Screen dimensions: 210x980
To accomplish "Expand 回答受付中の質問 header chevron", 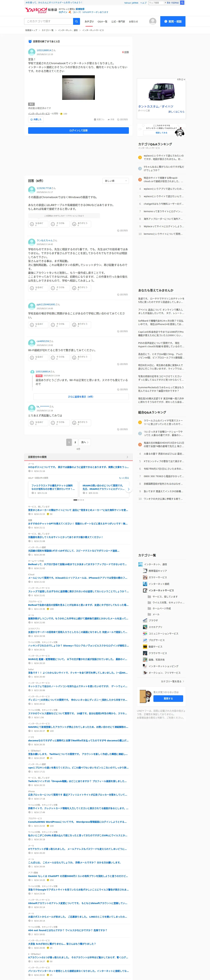I will pyautogui.click(x=127, y=457).
